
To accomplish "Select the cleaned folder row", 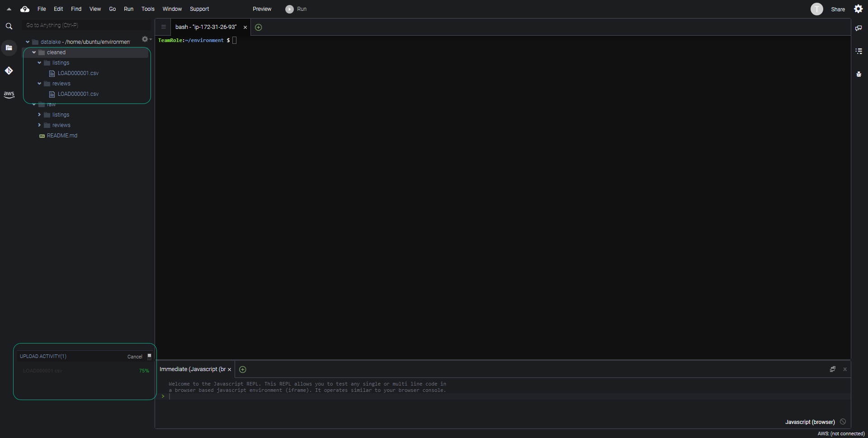I will pyautogui.click(x=86, y=52).
